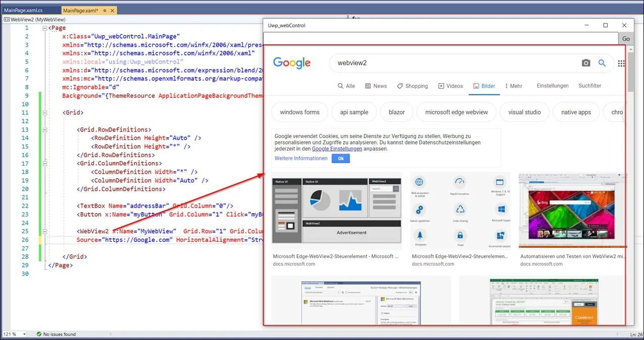644x340 pixels.
Task: Accept cookies with the Ok button
Action: [x=341, y=158]
